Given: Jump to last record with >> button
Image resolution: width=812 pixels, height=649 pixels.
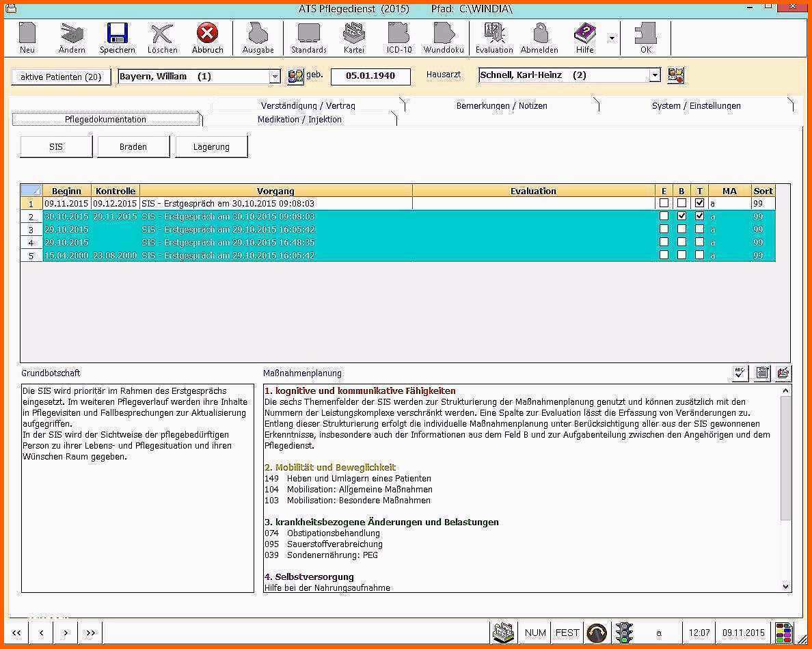Looking at the screenshot, I should (91, 633).
